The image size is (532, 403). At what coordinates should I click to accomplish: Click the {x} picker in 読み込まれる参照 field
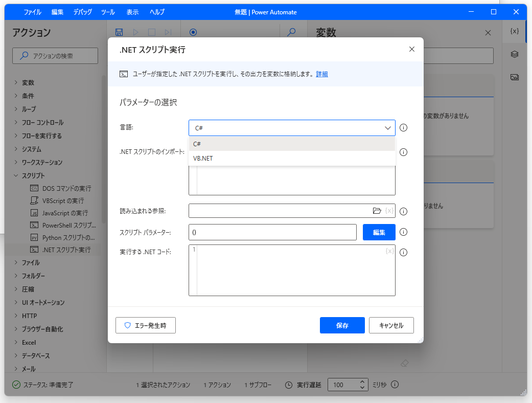click(389, 210)
